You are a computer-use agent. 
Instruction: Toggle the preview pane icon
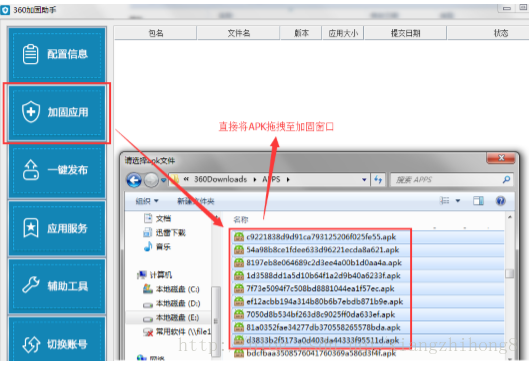pos(478,201)
